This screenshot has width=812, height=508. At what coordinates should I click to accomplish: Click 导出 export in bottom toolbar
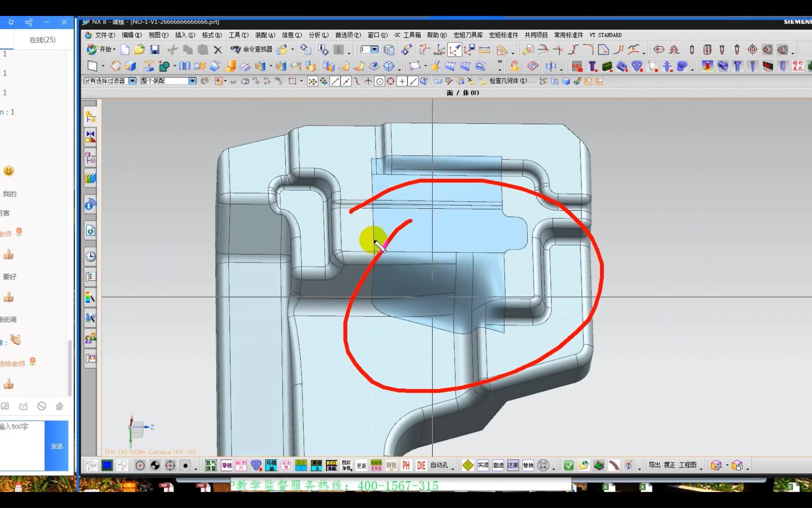pyautogui.click(x=655, y=465)
